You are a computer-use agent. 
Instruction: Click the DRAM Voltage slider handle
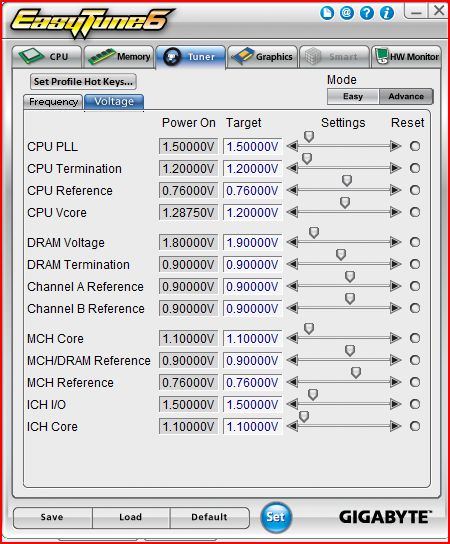pos(314,232)
